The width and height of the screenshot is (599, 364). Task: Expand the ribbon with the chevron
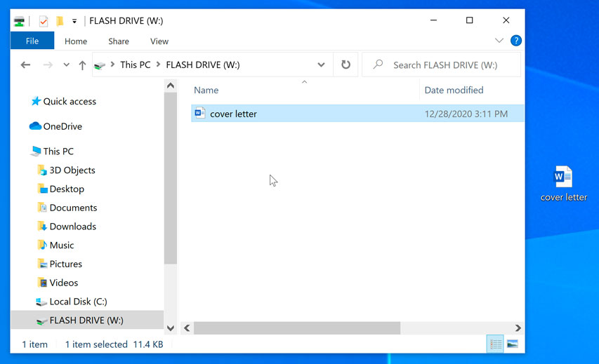coord(499,41)
